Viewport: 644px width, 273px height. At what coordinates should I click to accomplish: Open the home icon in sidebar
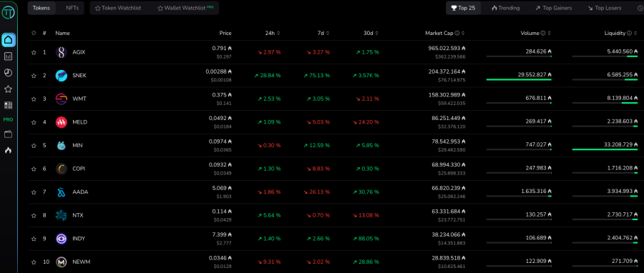9,40
